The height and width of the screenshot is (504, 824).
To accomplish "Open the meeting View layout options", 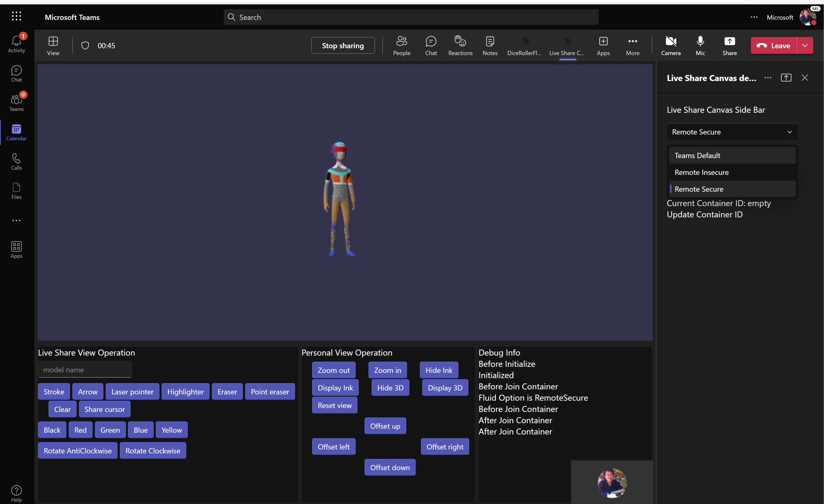I will [x=53, y=46].
